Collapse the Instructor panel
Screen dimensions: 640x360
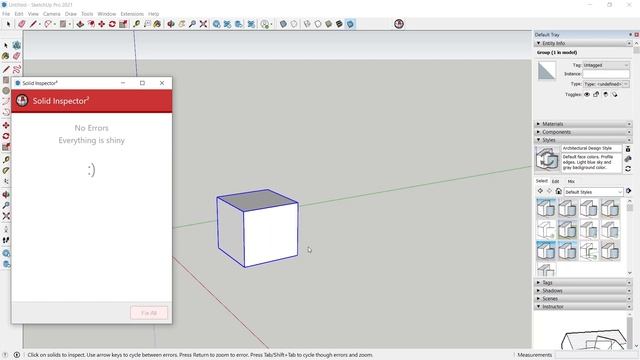(538, 306)
